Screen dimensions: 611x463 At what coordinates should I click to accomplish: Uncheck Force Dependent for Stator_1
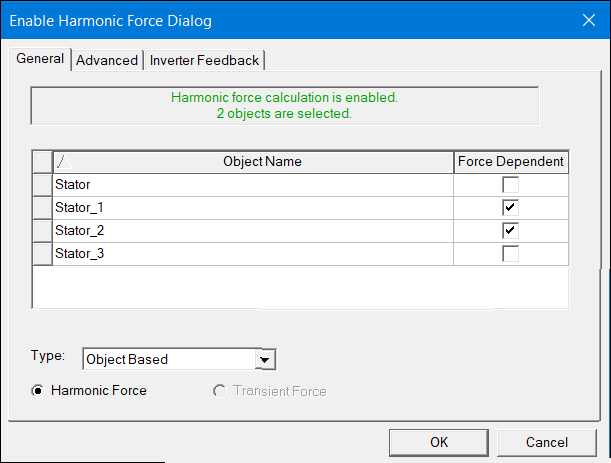511,208
